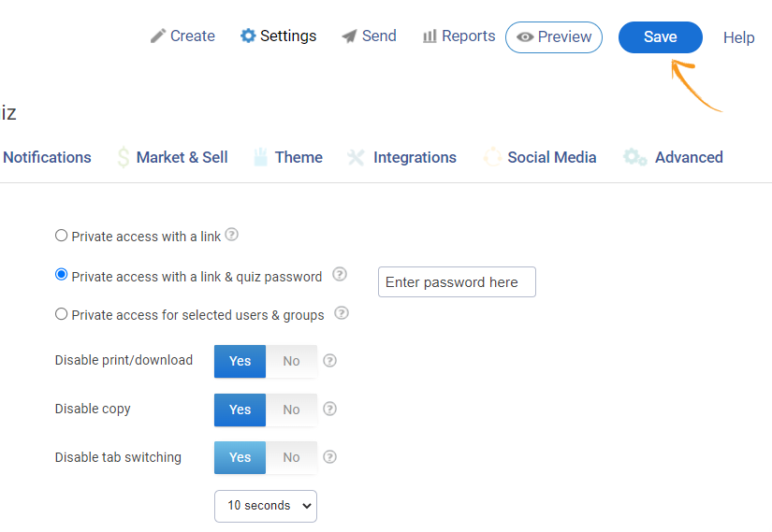772x532 pixels.
Task: Click help icon for selected users & groups
Action: (342, 313)
